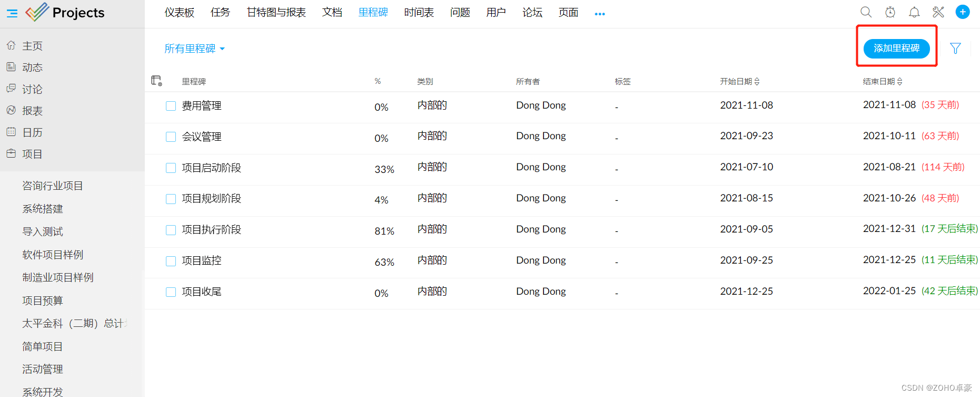
Task: Tick checkbox for 会议管理 milestone
Action: (171, 137)
